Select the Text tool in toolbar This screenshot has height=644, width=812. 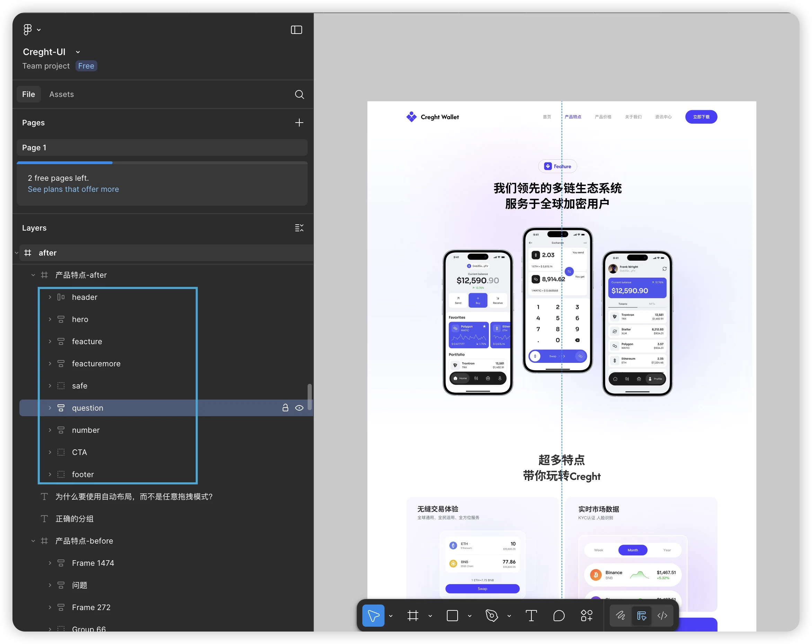(531, 616)
